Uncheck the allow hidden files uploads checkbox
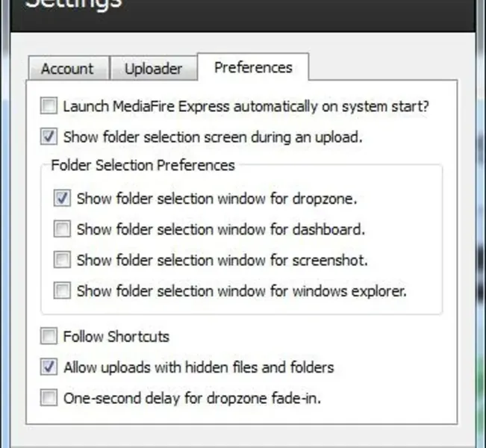The width and height of the screenshot is (486, 448). [49, 367]
